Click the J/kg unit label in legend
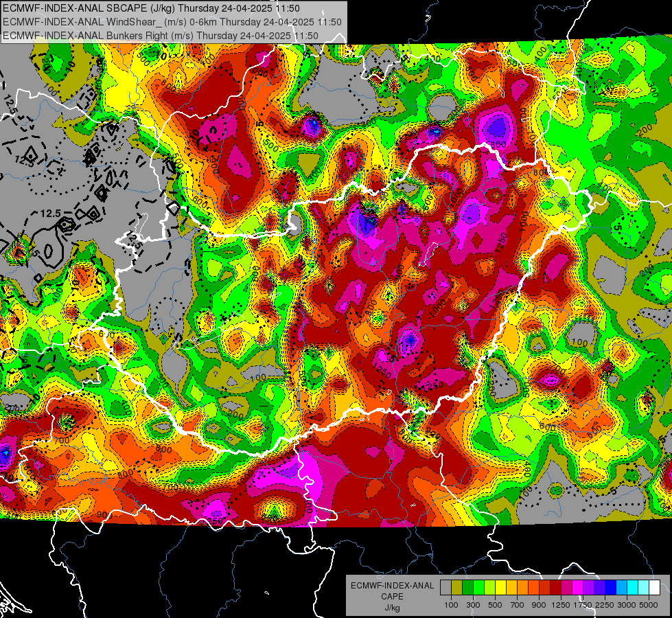672x618 pixels. 392,608
